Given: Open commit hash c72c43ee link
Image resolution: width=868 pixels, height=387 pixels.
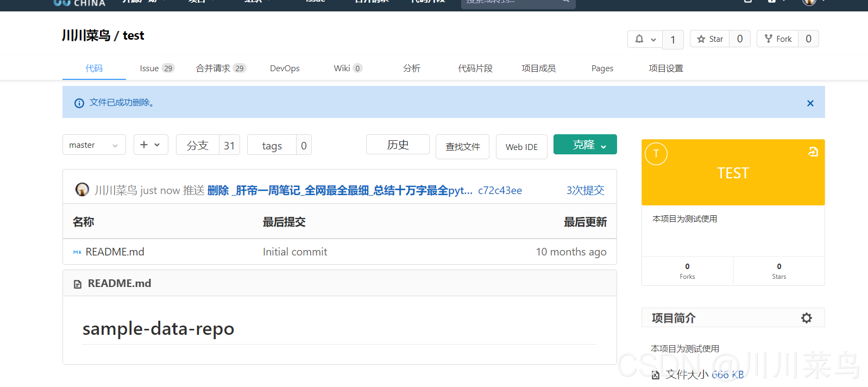Looking at the screenshot, I should 500,190.
